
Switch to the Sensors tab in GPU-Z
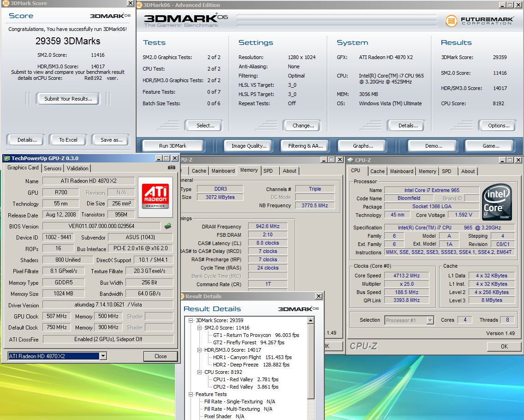53,168
